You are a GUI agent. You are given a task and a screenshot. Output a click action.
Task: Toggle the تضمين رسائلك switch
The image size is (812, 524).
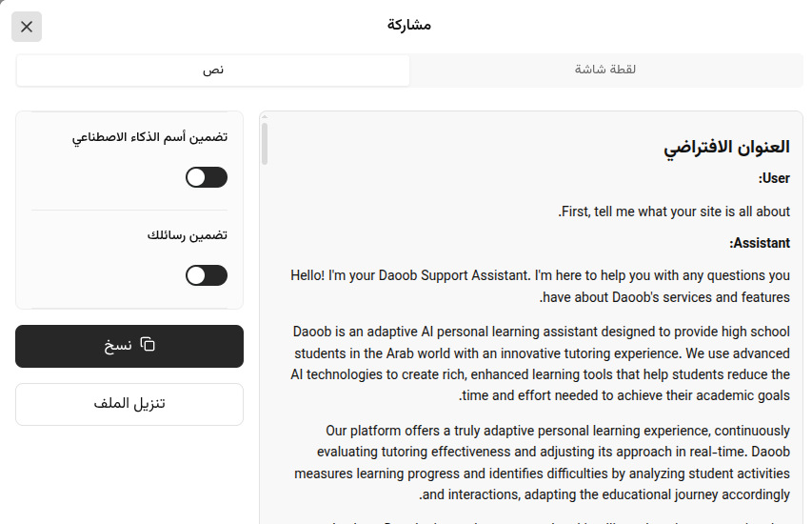click(x=207, y=275)
